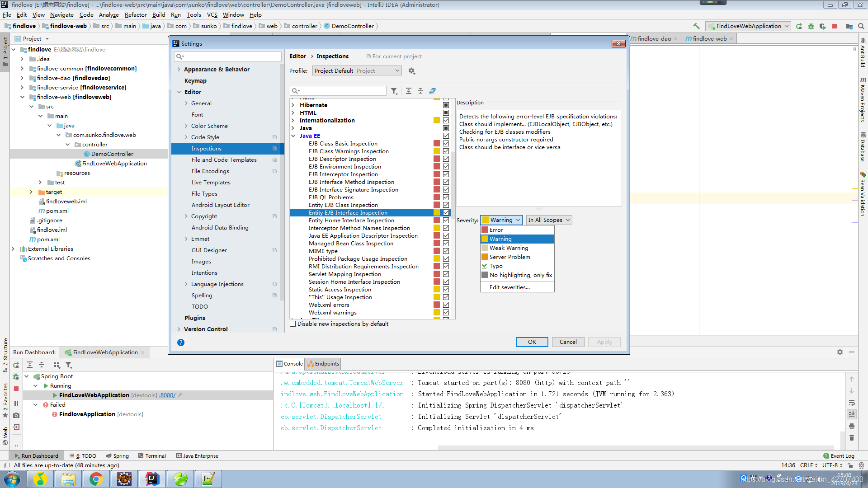Open the Terminal tool window button
This screenshot has width=868, height=488.
pyautogui.click(x=152, y=456)
